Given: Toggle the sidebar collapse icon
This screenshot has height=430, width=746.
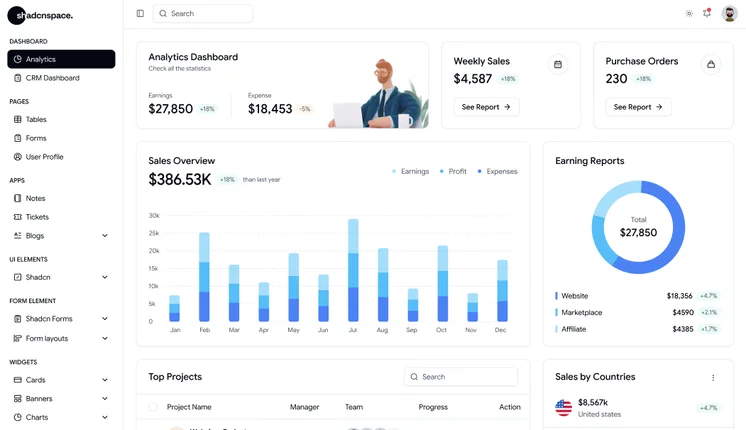Looking at the screenshot, I should coord(140,13).
